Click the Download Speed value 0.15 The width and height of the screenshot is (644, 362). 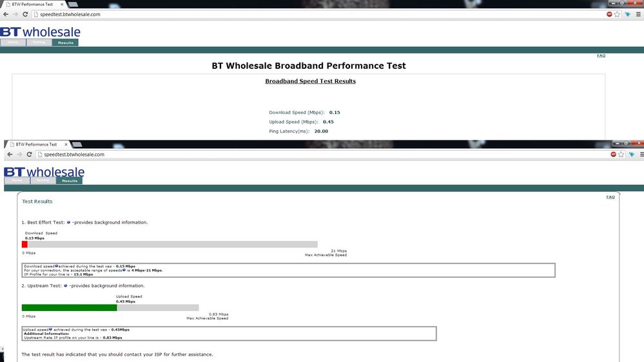click(335, 113)
